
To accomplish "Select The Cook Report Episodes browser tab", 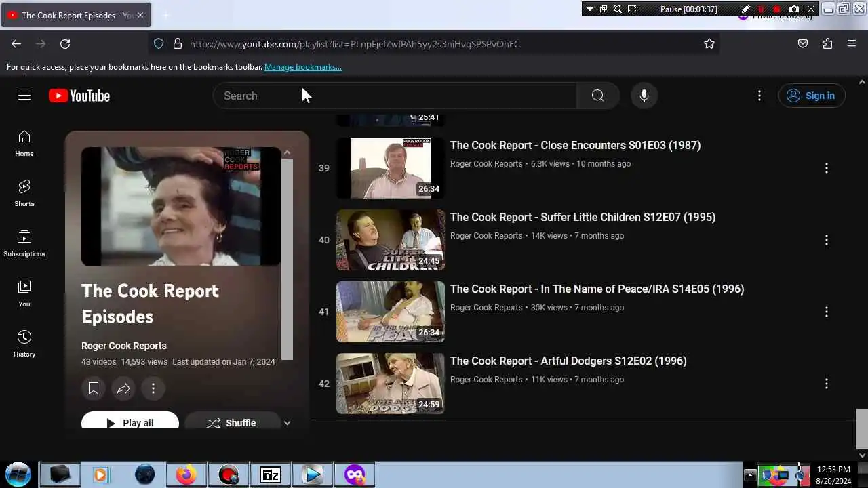I will point(76,15).
